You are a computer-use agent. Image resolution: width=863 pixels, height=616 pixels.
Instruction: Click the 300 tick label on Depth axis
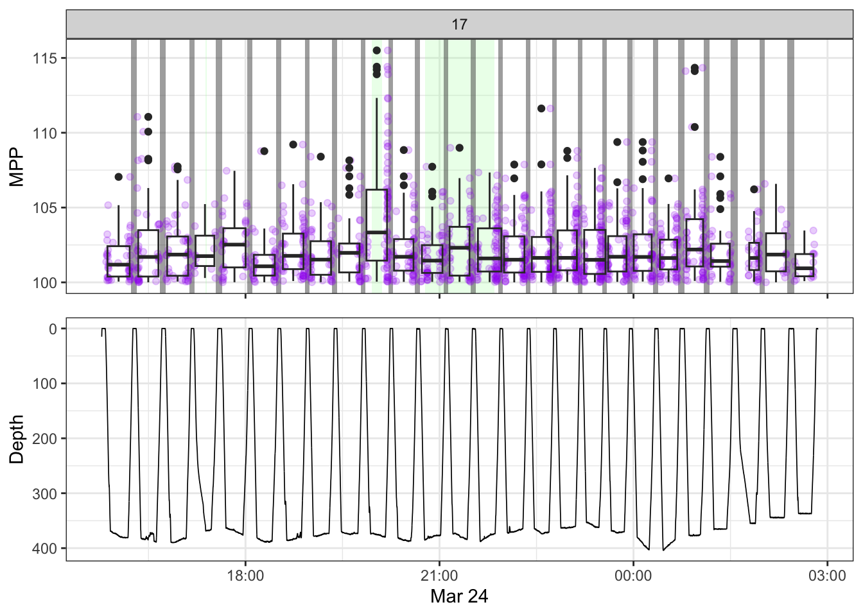coord(44,494)
